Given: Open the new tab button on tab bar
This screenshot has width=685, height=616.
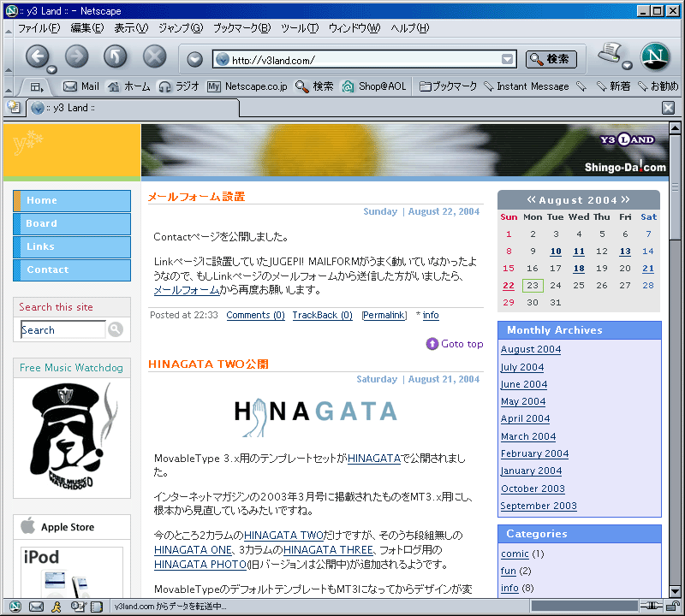Looking at the screenshot, I should coord(14,108).
